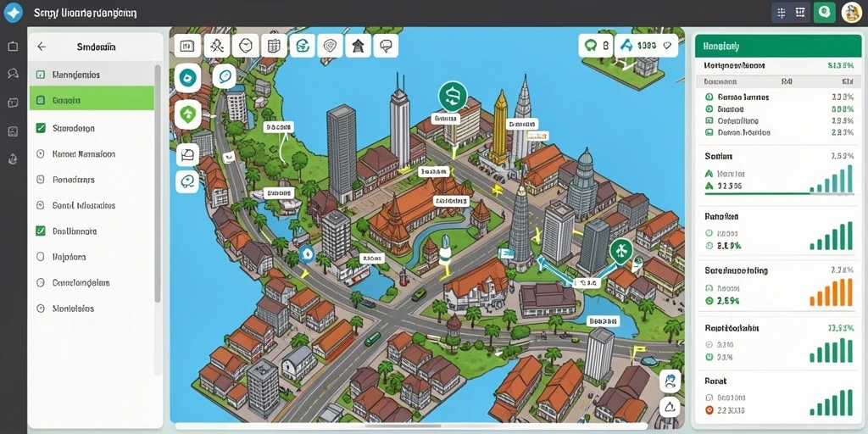Click the stats row with green 0.88% value
868x434 pixels.
point(780,109)
